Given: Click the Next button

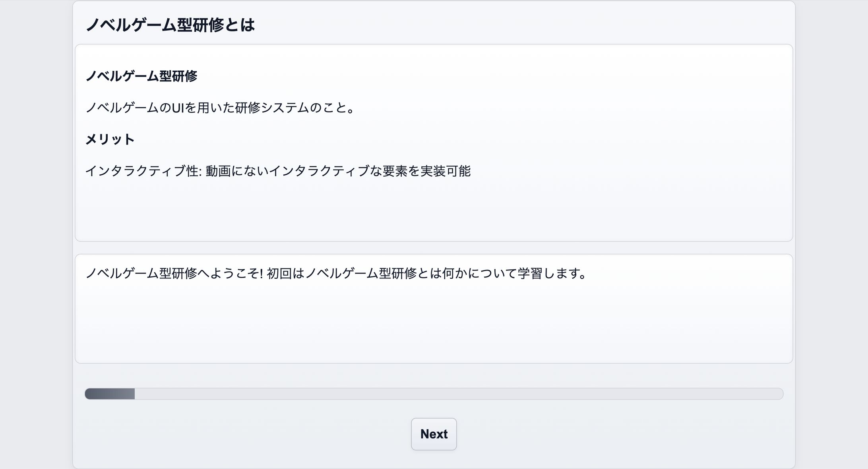Looking at the screenshot, I should point(434,434).
